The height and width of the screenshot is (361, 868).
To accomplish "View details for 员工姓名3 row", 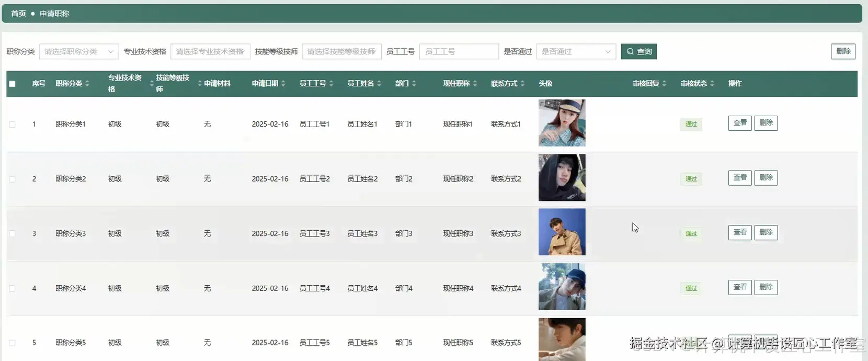I will click(740, 232).
